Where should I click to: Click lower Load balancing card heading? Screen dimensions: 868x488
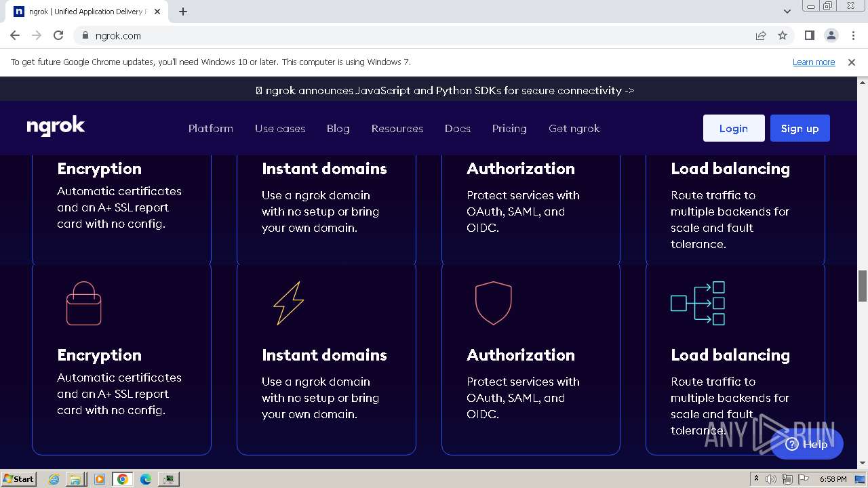coord(730,355)
